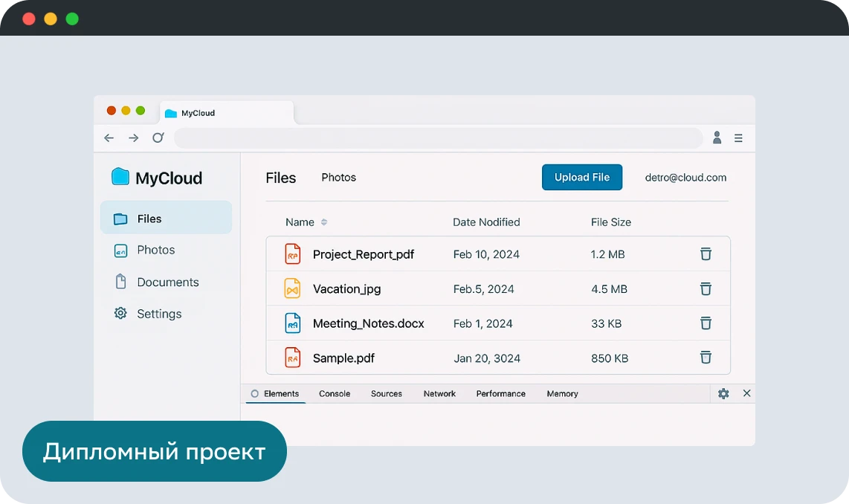Remove Meeting_Notes.docx using its trash icon
Image resolution: width=849 pixels, height=504 pixels.
(706, 323)
